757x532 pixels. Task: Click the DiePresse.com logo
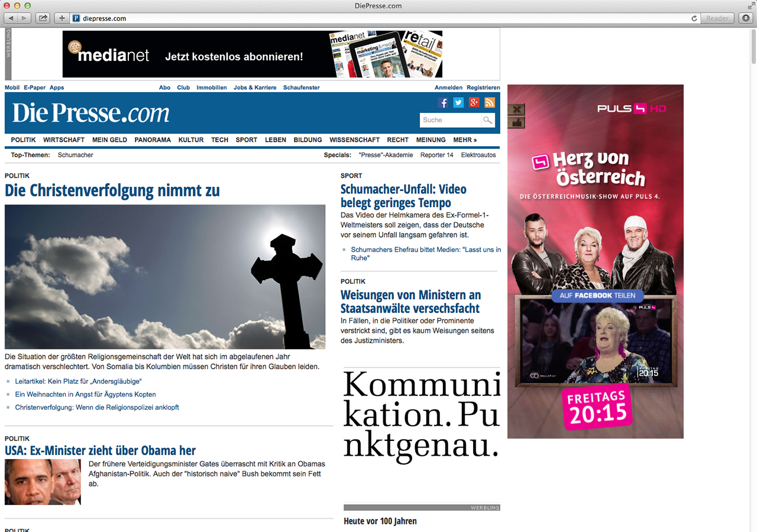tap(91, 112)
